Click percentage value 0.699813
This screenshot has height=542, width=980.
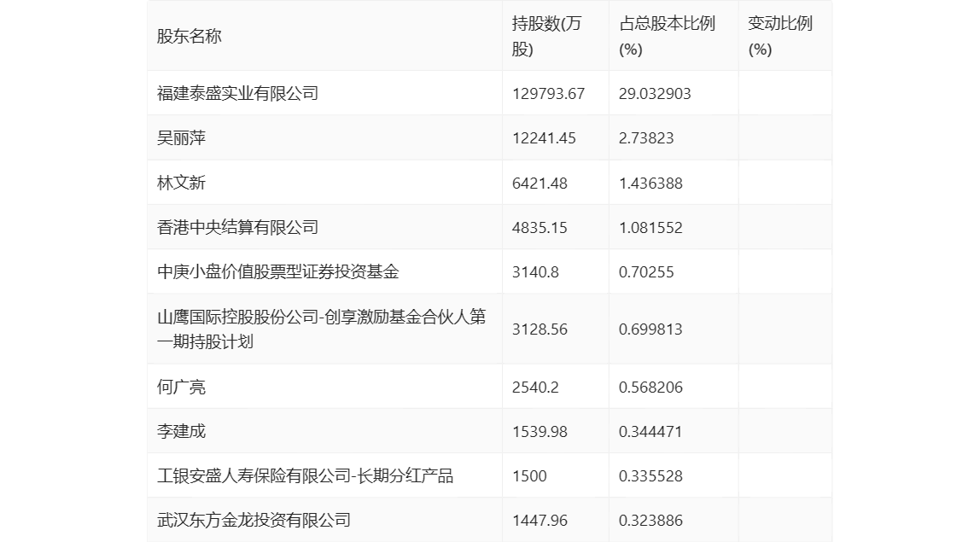(x=650, y=329)
